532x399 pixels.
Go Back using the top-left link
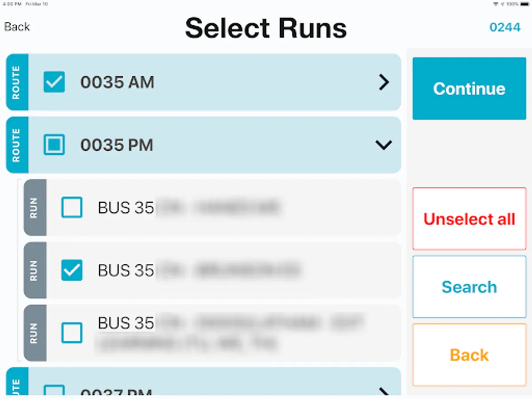tap(17, 27)
